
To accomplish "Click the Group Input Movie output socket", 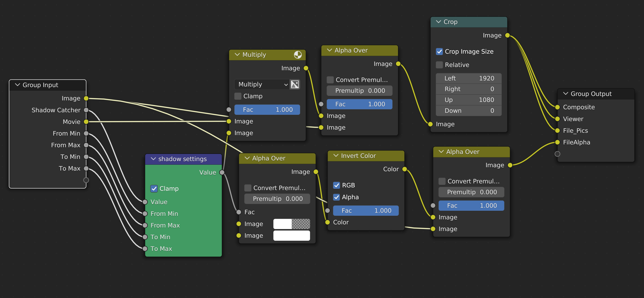I will tap(86, 122).
